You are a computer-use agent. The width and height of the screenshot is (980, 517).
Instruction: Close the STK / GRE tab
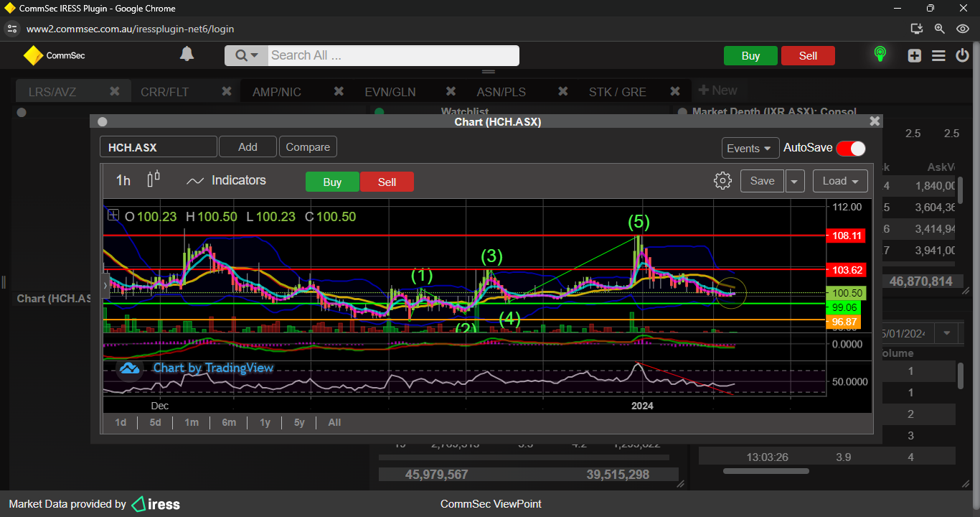(x=674, y=91)
